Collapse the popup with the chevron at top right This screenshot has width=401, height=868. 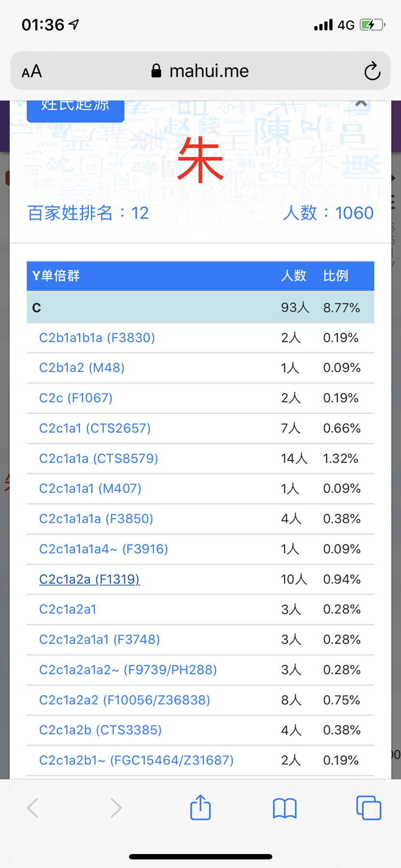click(361, 104)
